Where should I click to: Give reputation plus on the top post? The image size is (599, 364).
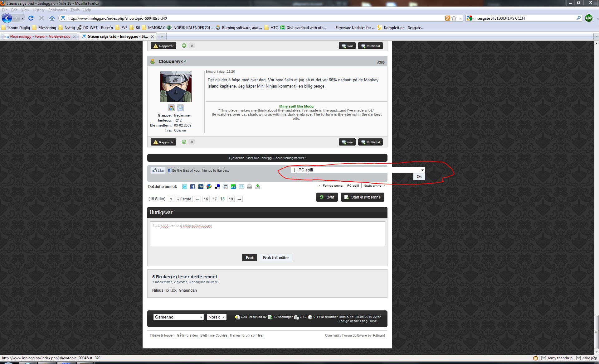(x=184, y=45)
